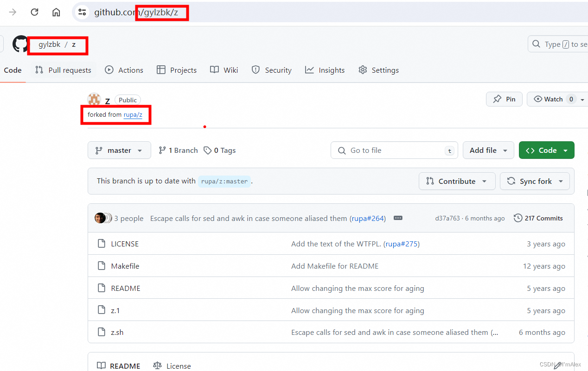Open the master branch dropdown

(x=119, y=150)
